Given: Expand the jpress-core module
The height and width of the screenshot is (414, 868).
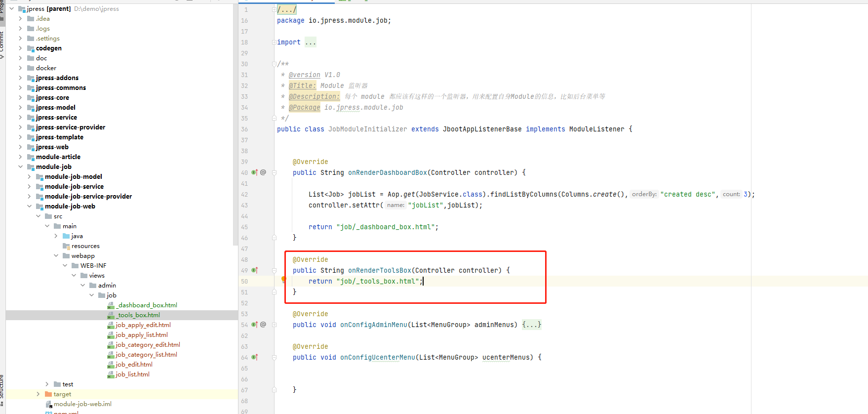Looking at the screenshot, I should (20, 98).
